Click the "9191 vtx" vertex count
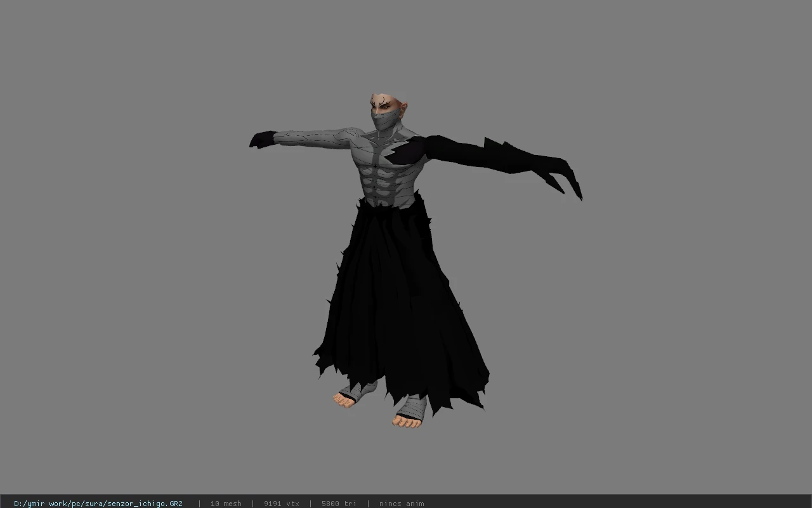This screenshot has height=508, width=812. click(282, 504)
